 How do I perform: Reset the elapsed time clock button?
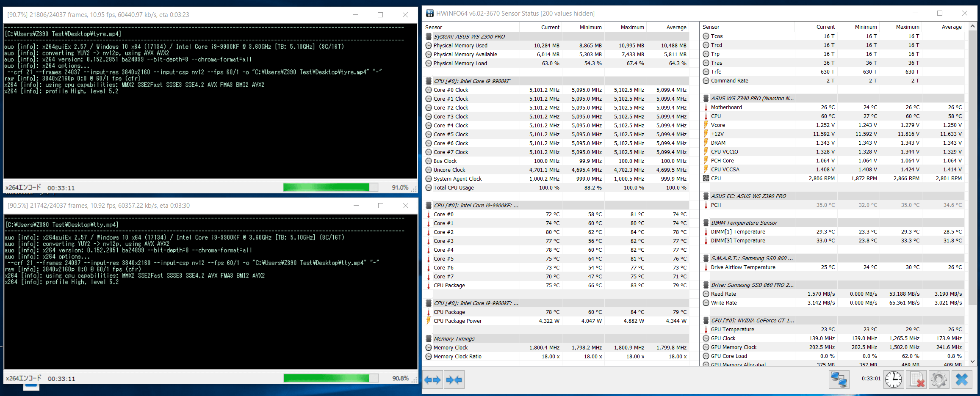point(894,379)
